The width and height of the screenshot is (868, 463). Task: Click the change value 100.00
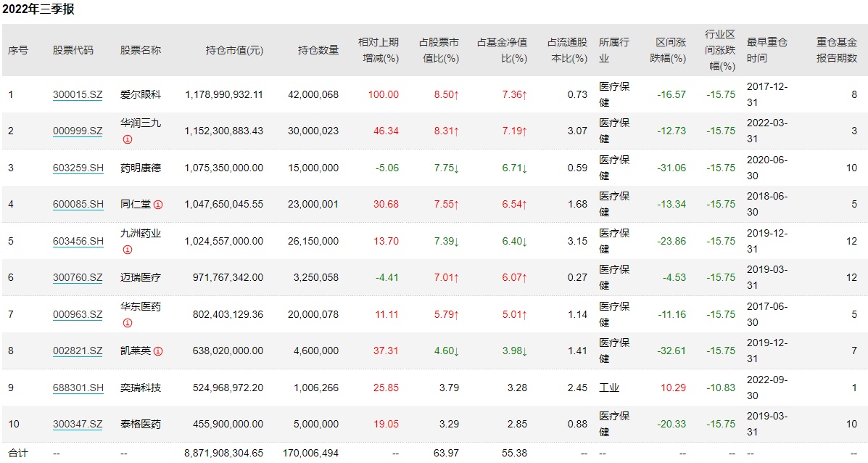[384, 94]
